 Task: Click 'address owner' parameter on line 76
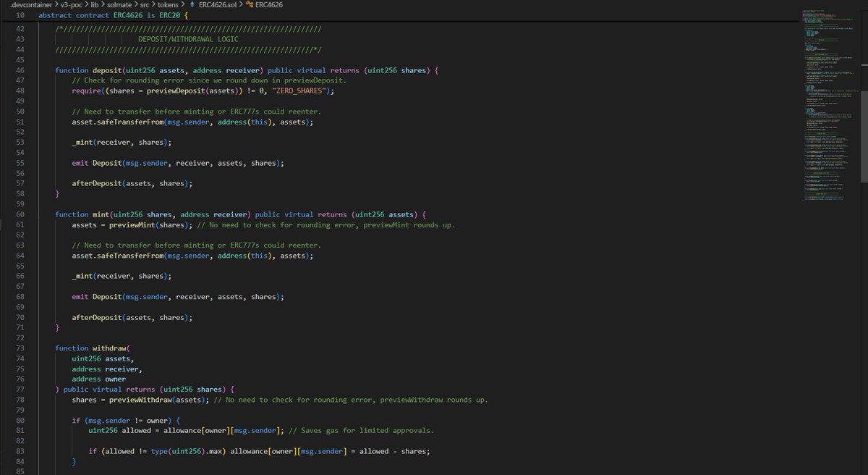99,379
